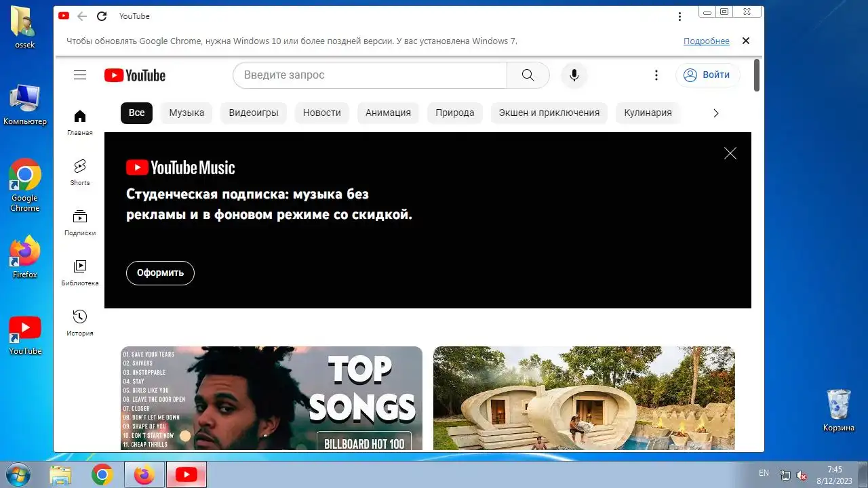Focus the Введите запрос search field

coord(370,75)
